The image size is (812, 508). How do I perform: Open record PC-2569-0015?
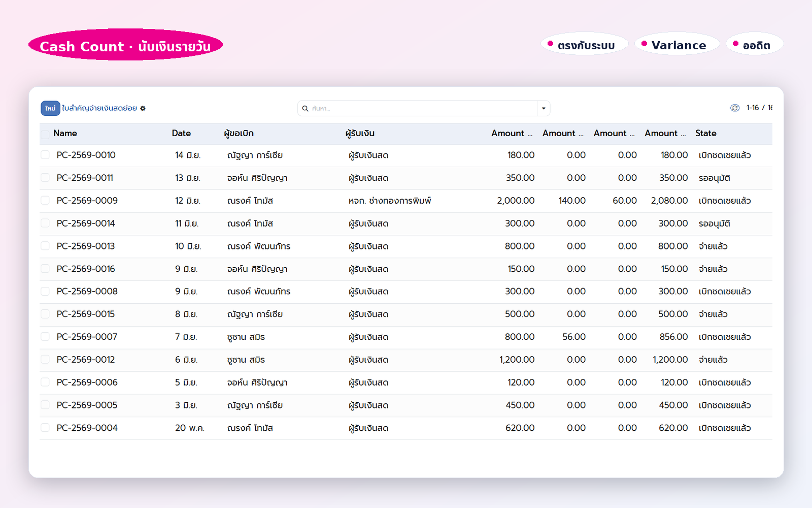point(86,314)
